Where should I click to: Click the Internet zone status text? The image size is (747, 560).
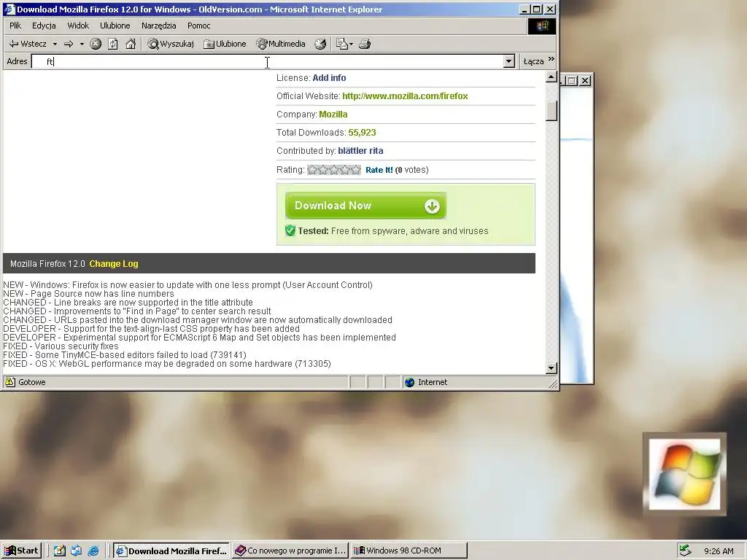click(x=433, y=382)
